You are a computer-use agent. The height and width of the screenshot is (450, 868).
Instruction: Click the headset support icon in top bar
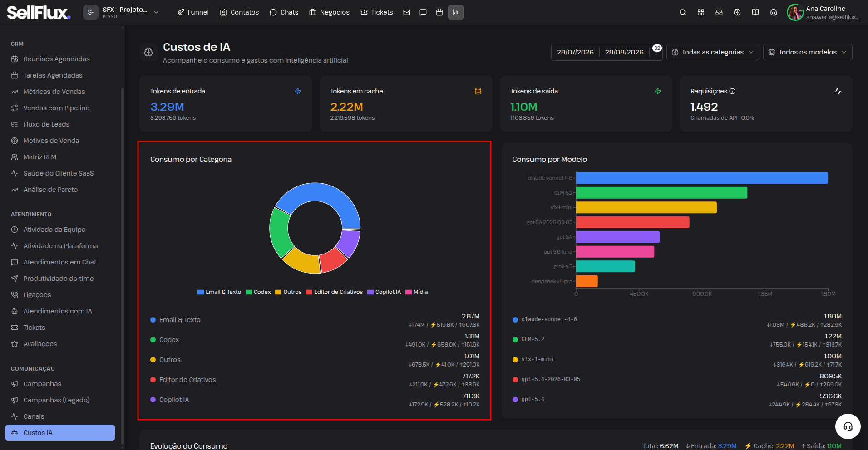[x=774, y=12]
